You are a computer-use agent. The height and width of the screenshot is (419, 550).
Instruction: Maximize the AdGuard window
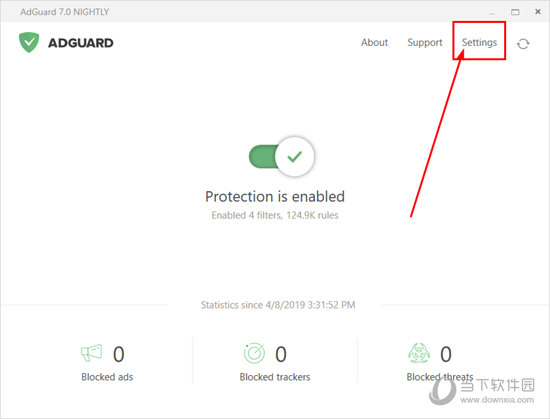[515, 12]
